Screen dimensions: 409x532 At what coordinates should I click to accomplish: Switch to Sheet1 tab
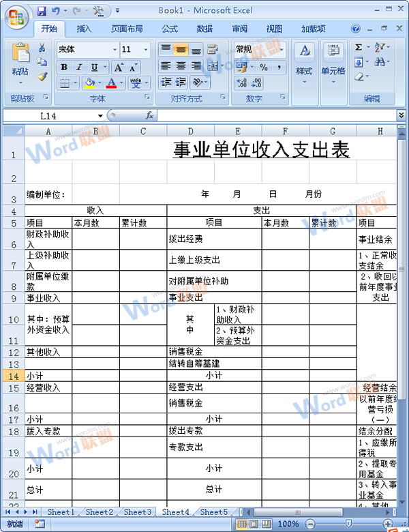point(61,512)
